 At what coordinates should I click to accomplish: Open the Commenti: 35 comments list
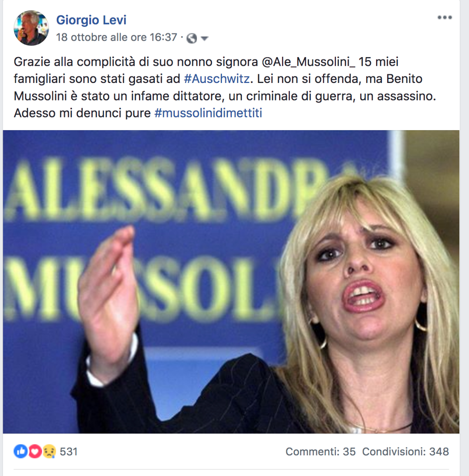[320, 452]
